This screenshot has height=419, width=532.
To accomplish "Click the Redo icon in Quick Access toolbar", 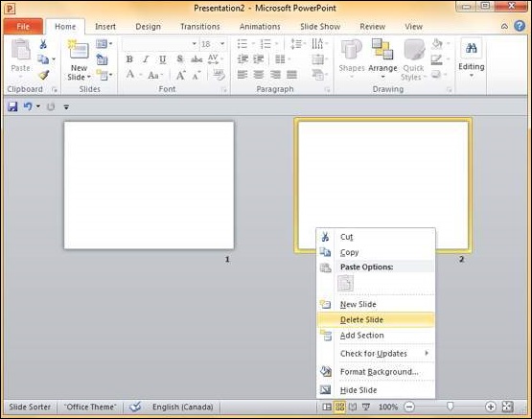I will 51,106.
